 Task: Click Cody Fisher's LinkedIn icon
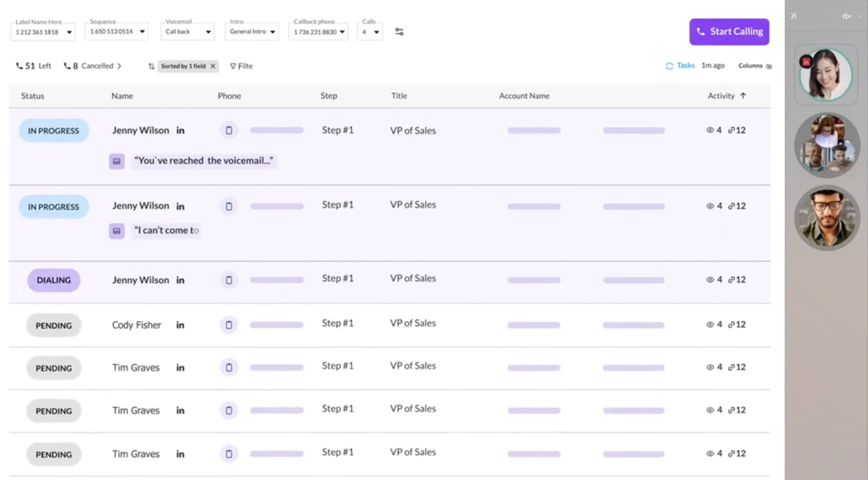(x=180, y=325)
